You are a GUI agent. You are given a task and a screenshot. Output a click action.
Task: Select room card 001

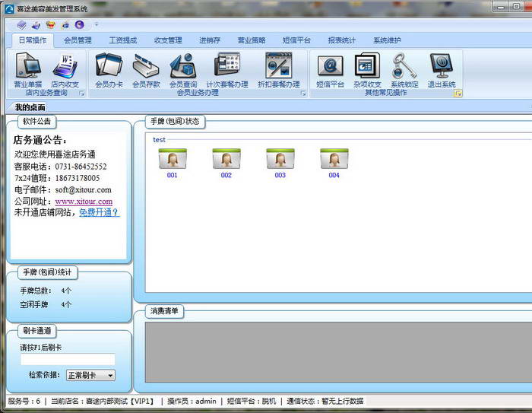(173, 163)
